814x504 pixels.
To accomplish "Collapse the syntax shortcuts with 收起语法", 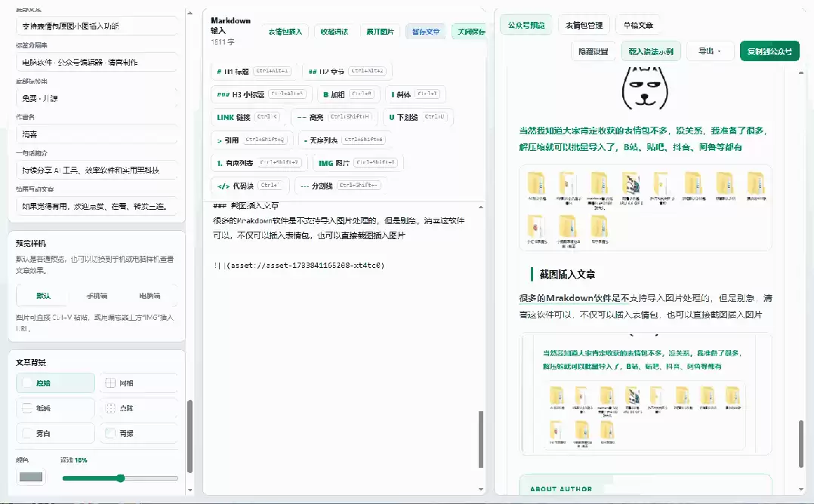I will click(335, 32).
